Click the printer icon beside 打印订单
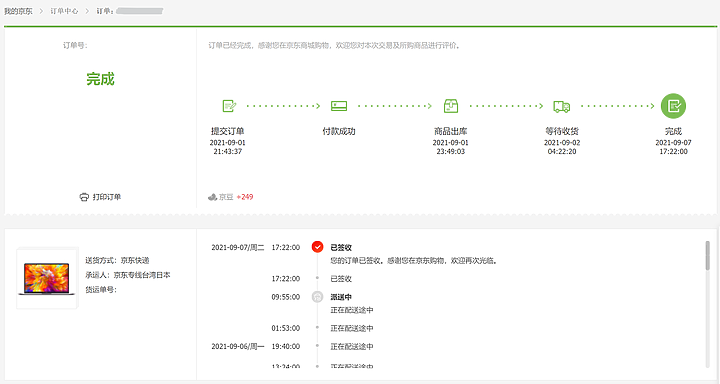 point(84,197)
